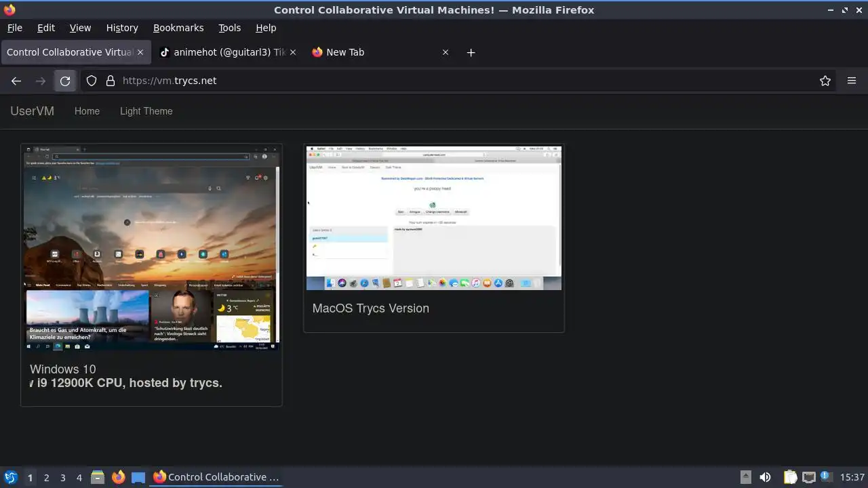Switch to workspace 3
Screen dimensions: 868x488
point(62,478)
